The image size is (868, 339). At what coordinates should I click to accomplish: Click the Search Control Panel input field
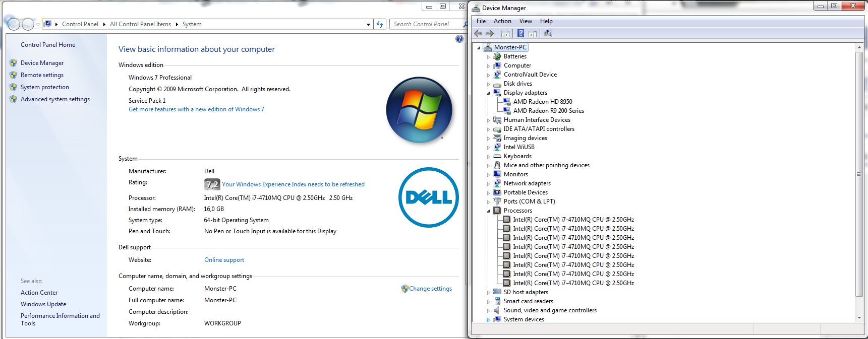(426, 24)
